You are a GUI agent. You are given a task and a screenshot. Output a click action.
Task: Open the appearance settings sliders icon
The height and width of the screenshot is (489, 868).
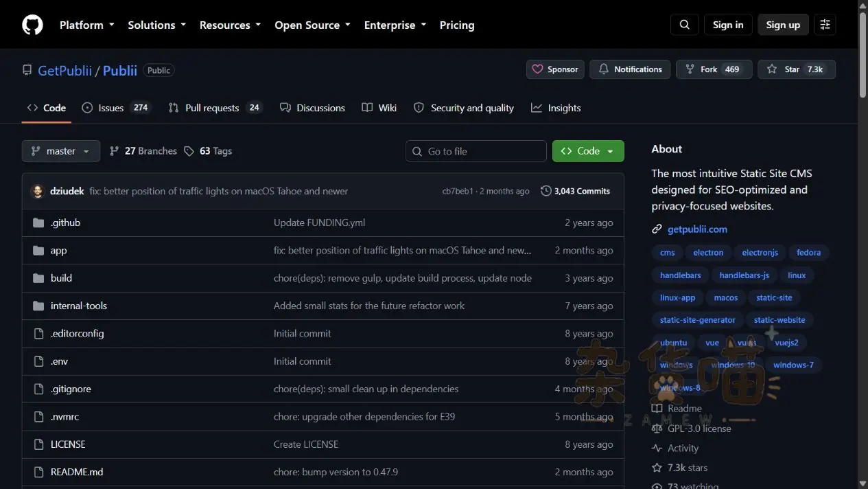click(825, 25)
